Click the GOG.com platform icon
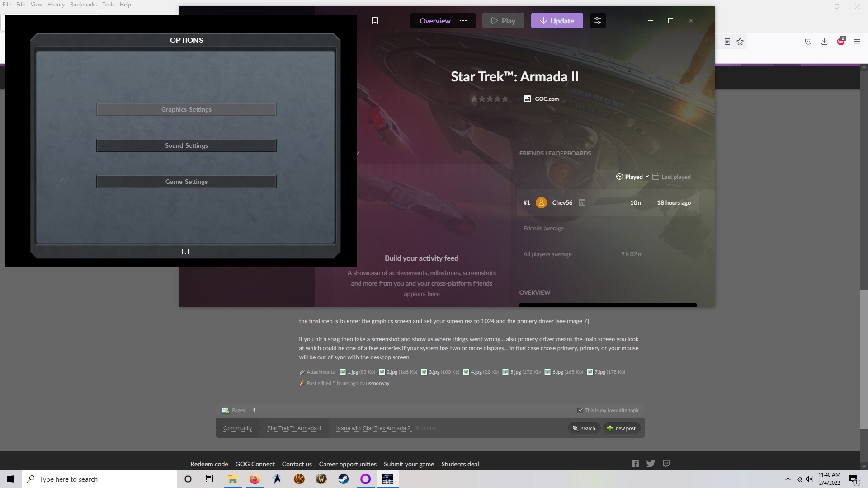 527,99
